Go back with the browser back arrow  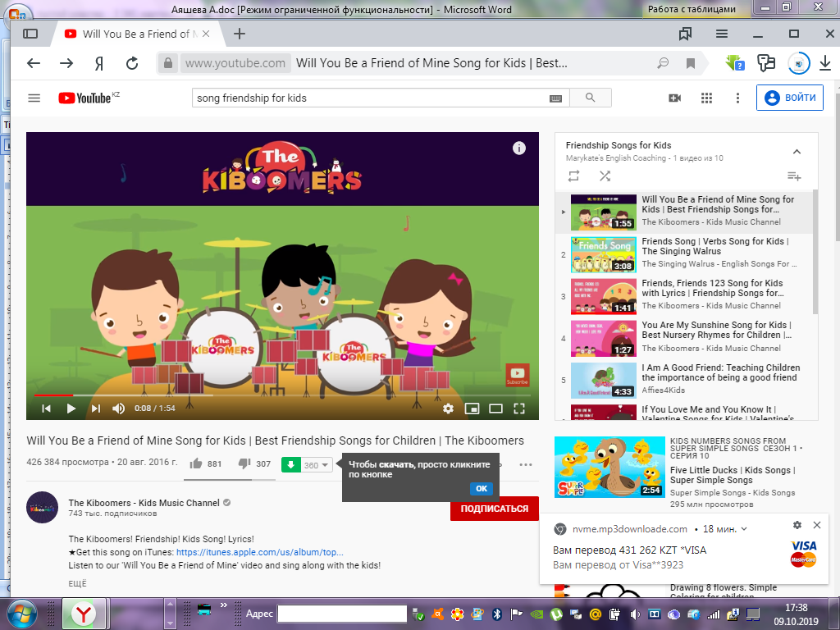[34, 63]
